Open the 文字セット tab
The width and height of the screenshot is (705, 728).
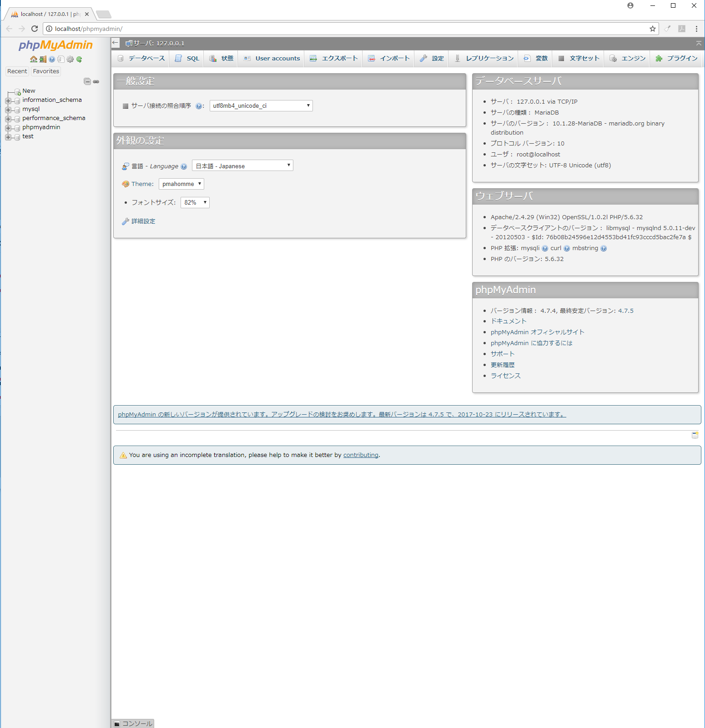click(579, 58)
